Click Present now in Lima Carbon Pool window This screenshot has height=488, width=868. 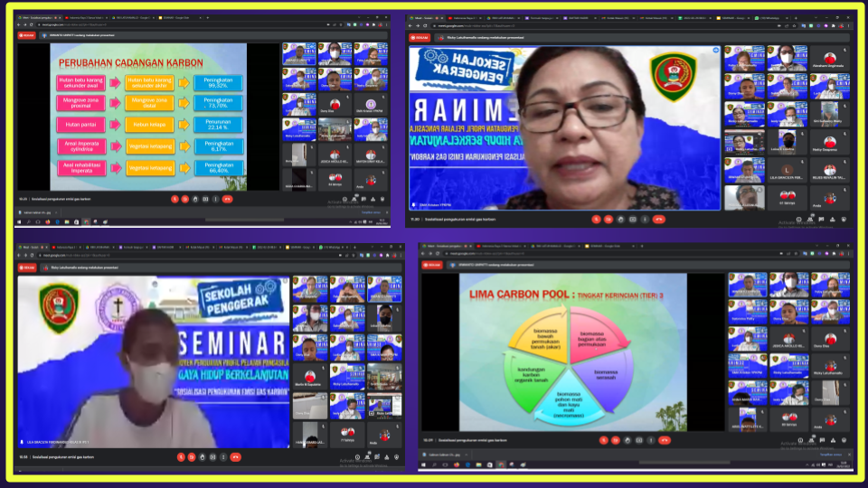coord(639,440)
